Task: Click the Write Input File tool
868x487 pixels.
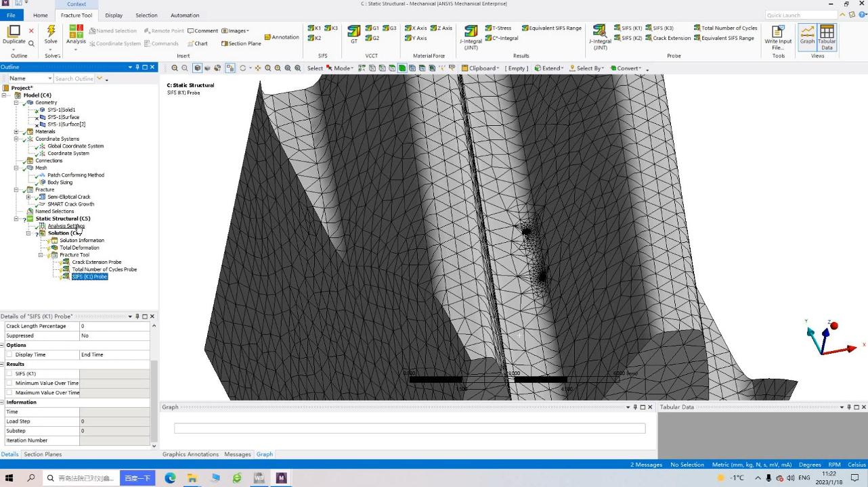Action: tap(778, 38)
